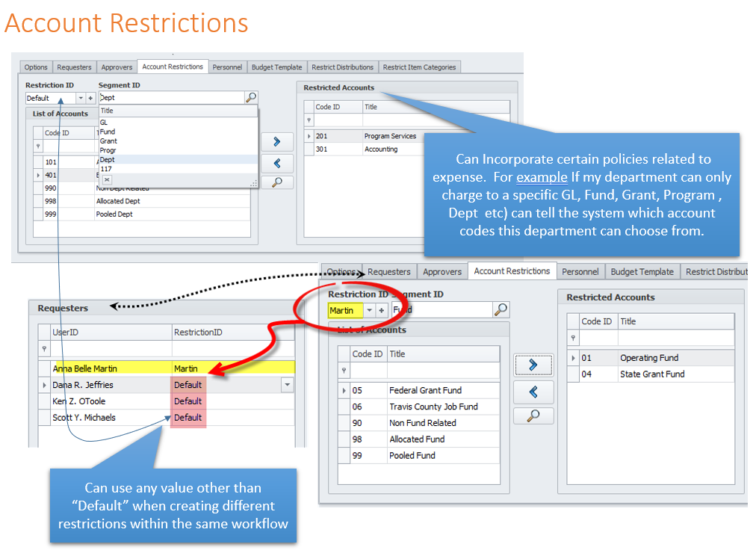Open the Default Restriction ID dropdown arrow

tap(81, 98)
